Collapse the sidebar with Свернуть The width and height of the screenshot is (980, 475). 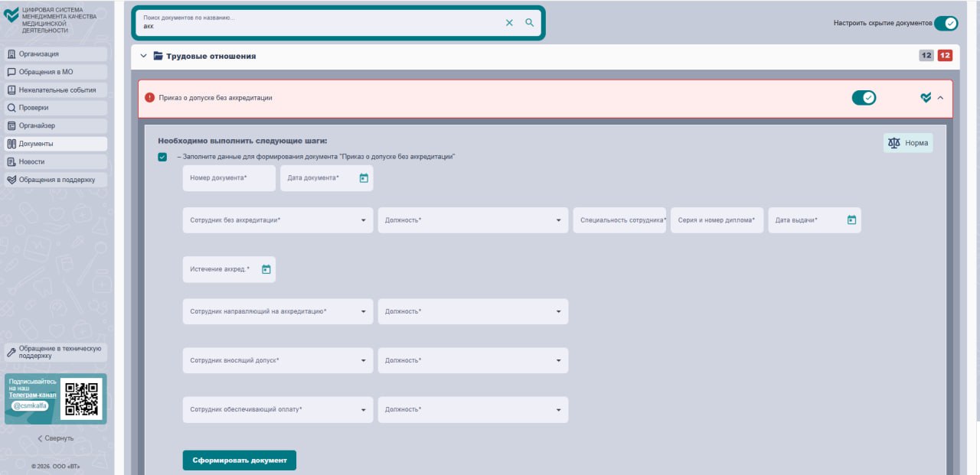point(55,438)
